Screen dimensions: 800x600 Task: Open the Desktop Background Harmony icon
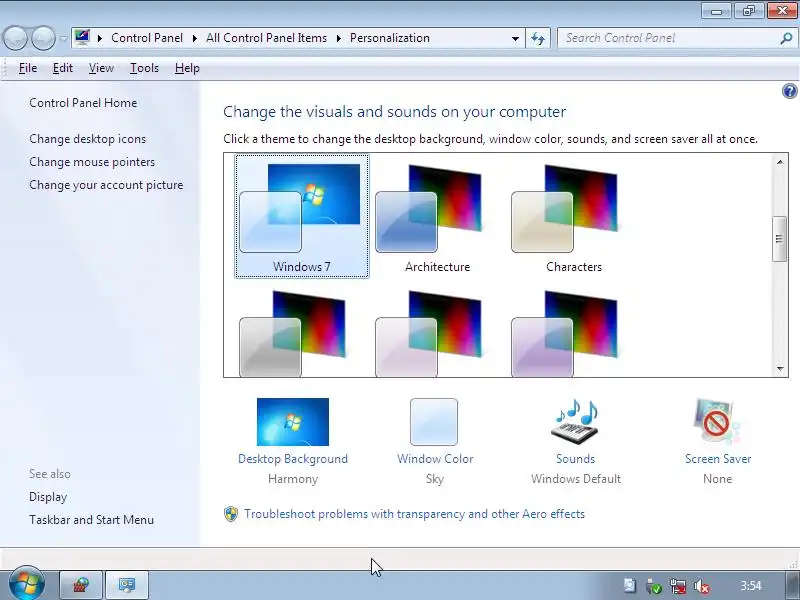pyautogui.click(x=293, y=422)
